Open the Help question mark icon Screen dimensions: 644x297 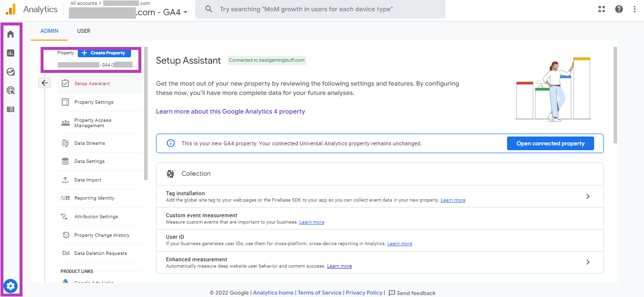coord(619,9)
